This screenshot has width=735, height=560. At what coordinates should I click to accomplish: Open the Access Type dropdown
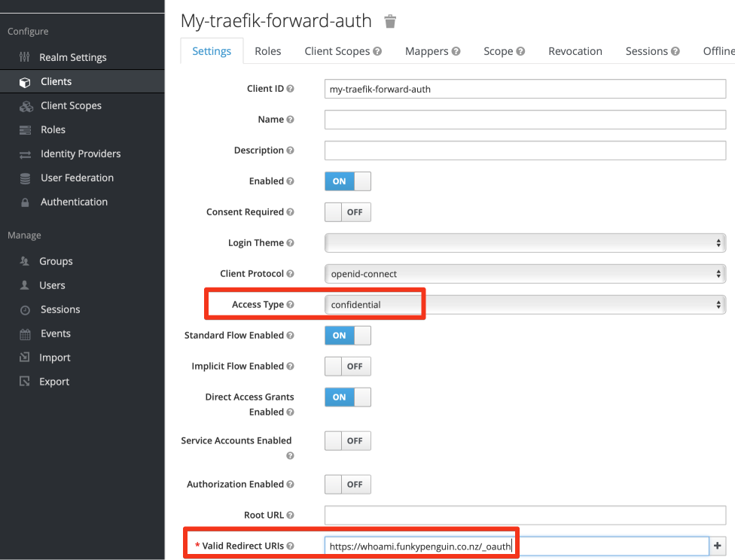coord(525,305)
